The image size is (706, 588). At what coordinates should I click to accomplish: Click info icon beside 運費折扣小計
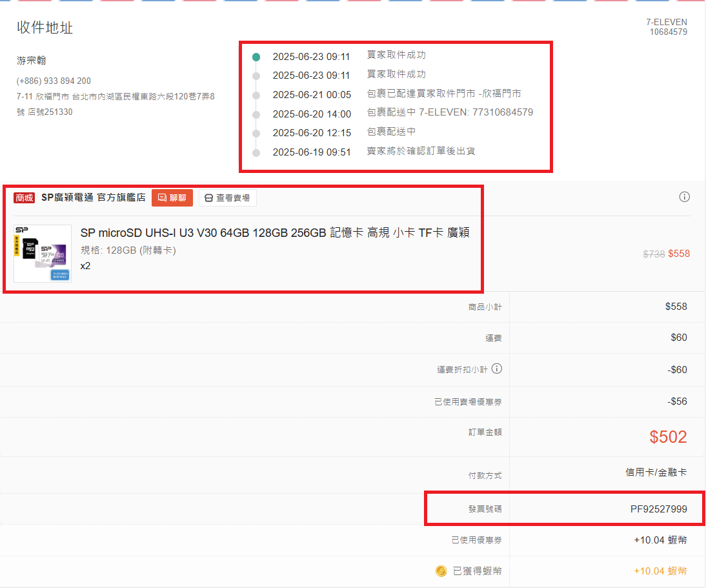point(497,369)
